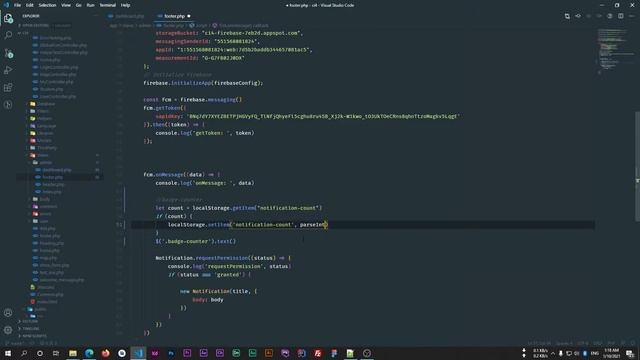Screen dimensions: 640x360
Task: Change the CRLF line ending setting
Action: coord(598,343)
